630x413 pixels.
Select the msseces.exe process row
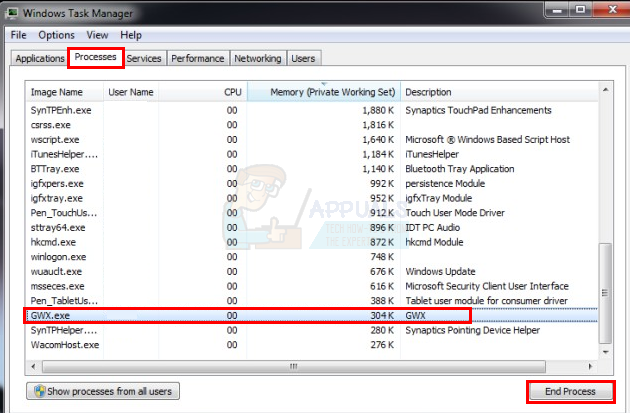312,286
